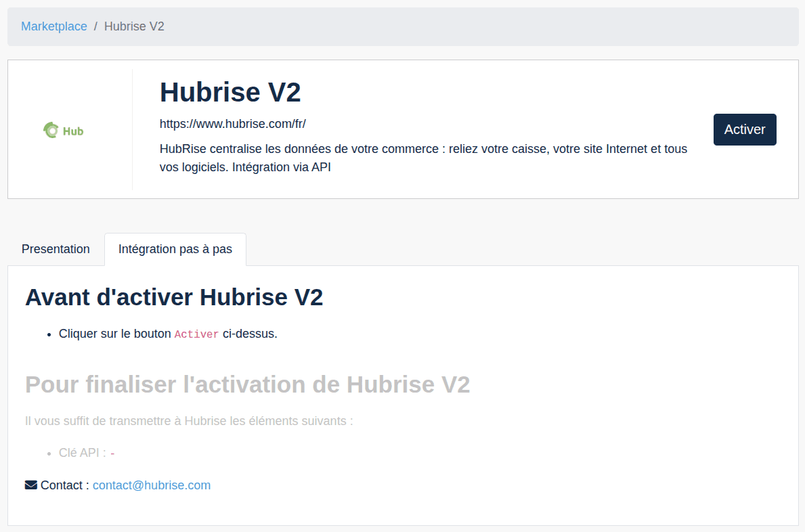Select the Intégration pas à pas tab
The width and height of the screenshot is (805, 532).
tap(175, 249)
